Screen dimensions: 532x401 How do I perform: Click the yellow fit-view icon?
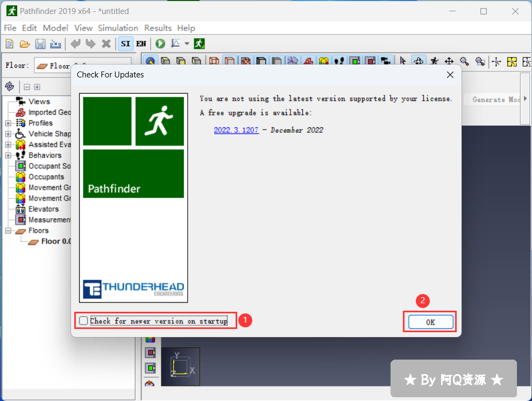pos(512,62)
